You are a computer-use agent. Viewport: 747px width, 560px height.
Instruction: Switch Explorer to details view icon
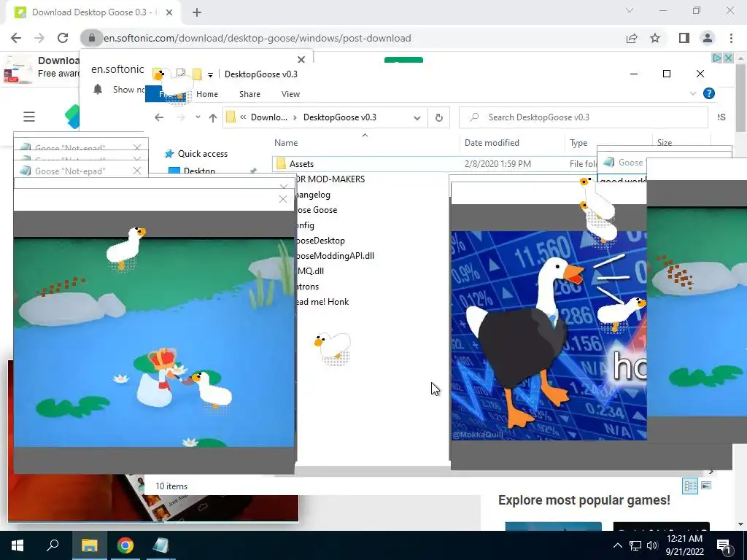tap(690, 486)
